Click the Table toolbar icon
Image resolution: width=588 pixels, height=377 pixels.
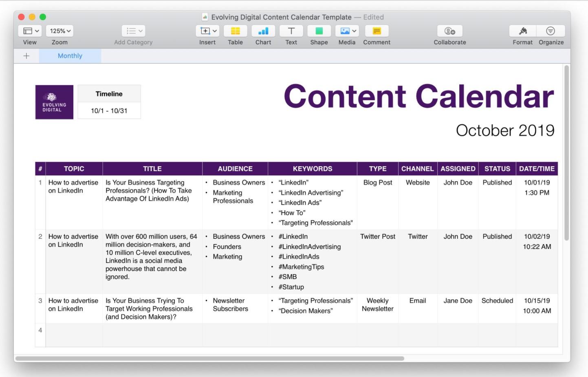[235, 31]
